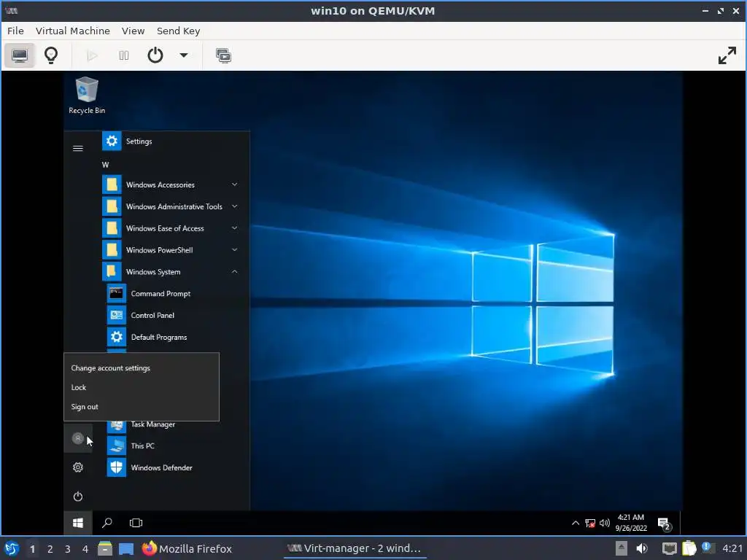Open Settings gear in Start sidebar

tap(77, 467)
